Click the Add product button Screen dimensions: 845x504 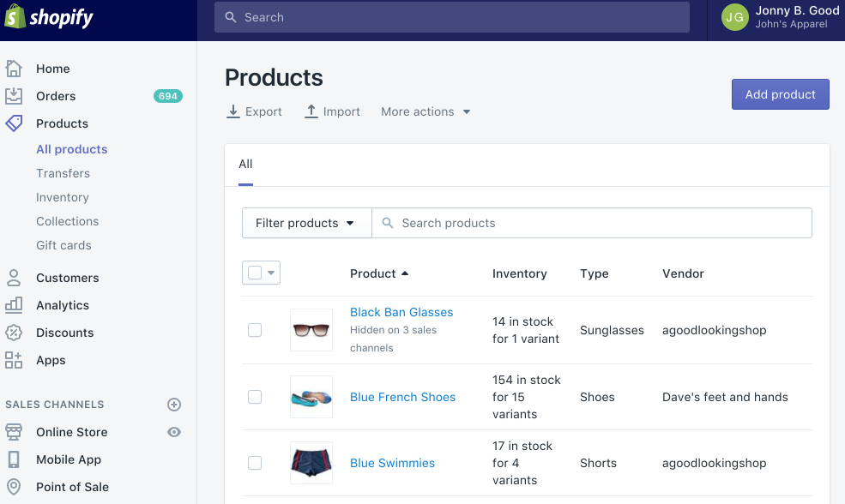tap(780, 94)
